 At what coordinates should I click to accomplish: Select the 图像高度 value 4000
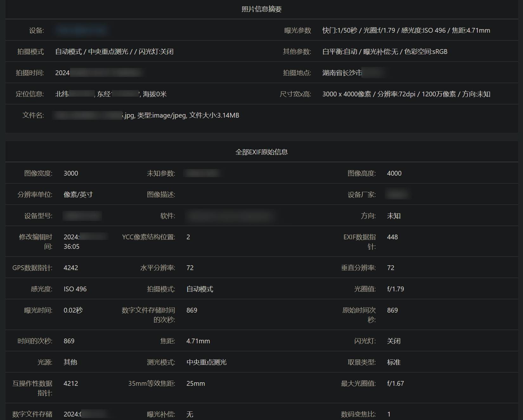coord(394,173)
